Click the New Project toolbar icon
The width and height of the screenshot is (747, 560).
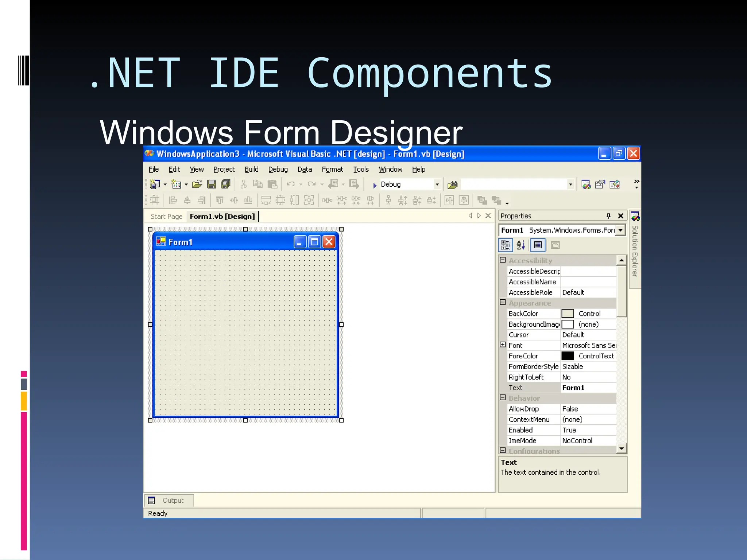point(155,184)
